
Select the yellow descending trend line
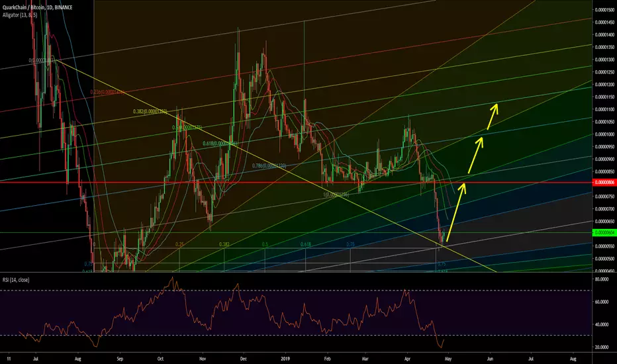(x=275, y=165)
